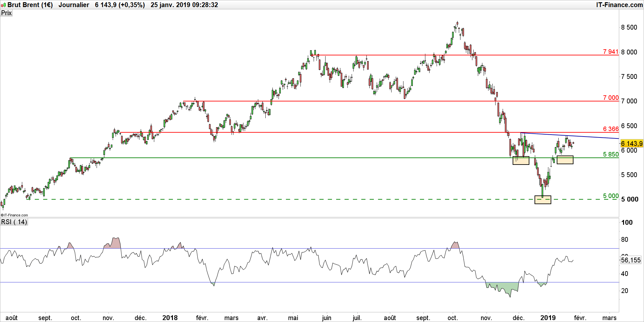Image resolution: width=644 pixels, height=322 pixels.
Task: Select the Journalier timeframe label
Action: 74,5
